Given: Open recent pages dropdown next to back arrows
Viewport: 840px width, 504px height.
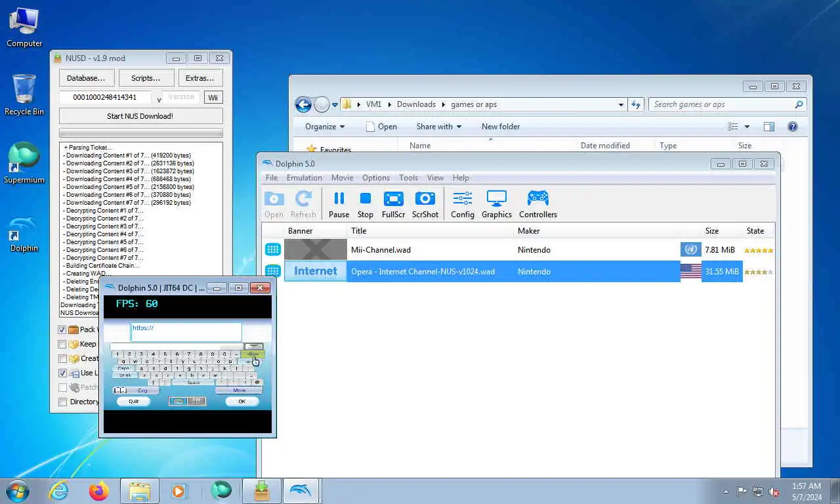Looking at the screenshot, I should pos(335,104).
